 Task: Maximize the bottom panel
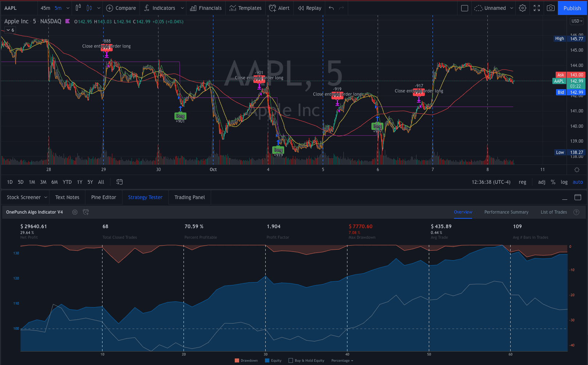pyautogui.click(x=578, y=197)
